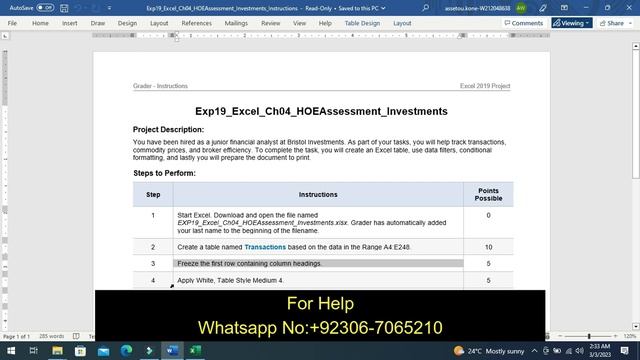
Task: Open the Windows Start menu
Action: point(11,351)
